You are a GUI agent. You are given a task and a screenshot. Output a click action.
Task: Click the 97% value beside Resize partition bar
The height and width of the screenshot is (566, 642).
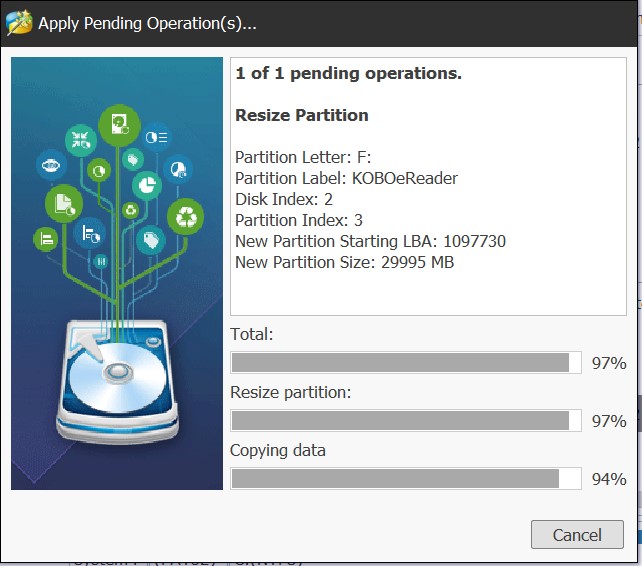(609, 421)
